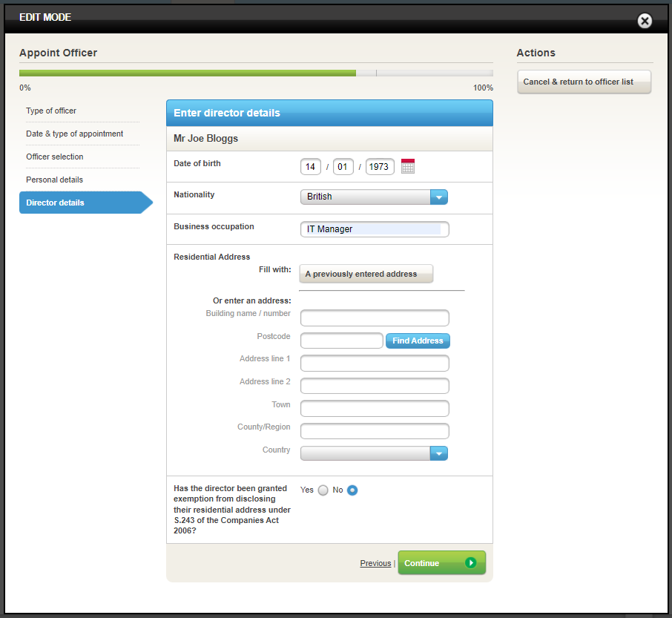Screen dimensions: 672x618
Task: Select No for residential address exemption
Action: pos(352,490)
